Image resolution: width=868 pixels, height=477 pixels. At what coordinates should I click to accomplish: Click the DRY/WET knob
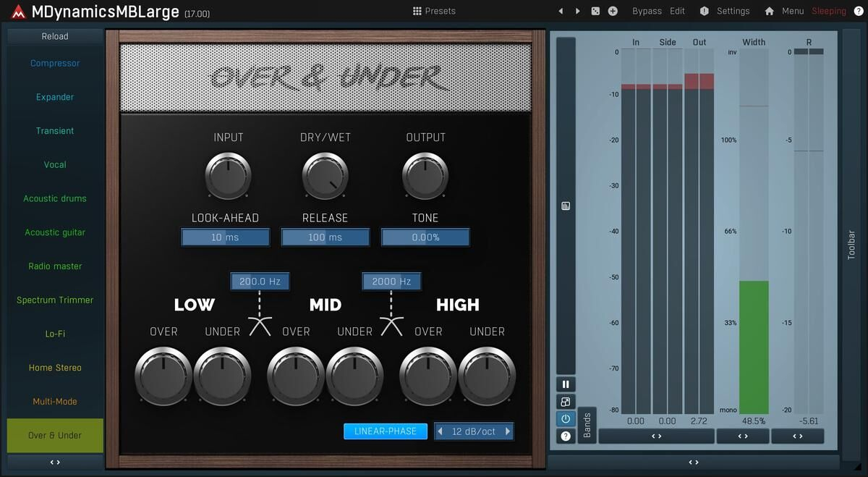pos(325,176)
